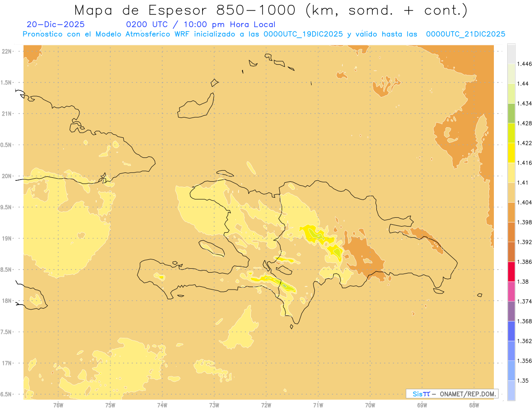Pick the blue legend swatch between 1.362 and 1.368
The height and width of the screenshot is (411, 532).
pos(511,331)
